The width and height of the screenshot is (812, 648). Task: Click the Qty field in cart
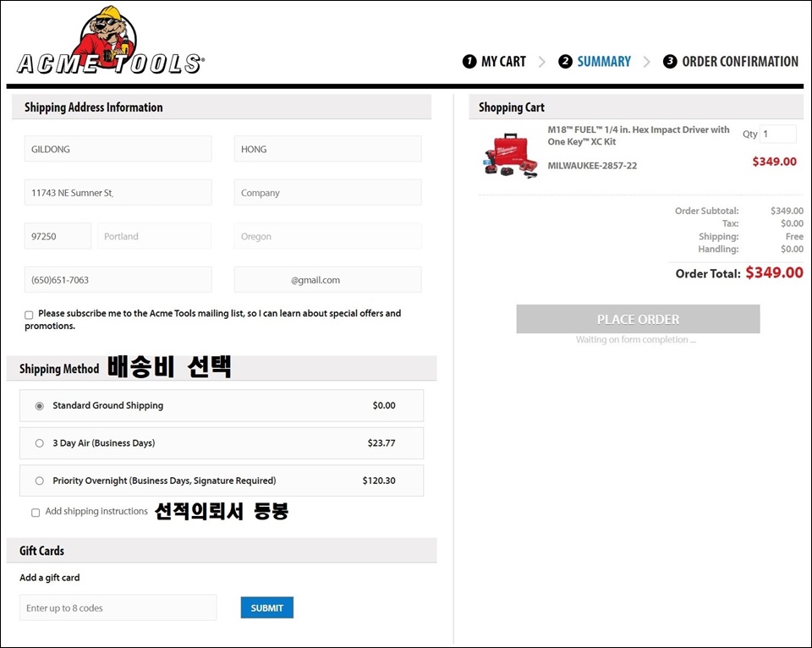click(x=778, y=135)
